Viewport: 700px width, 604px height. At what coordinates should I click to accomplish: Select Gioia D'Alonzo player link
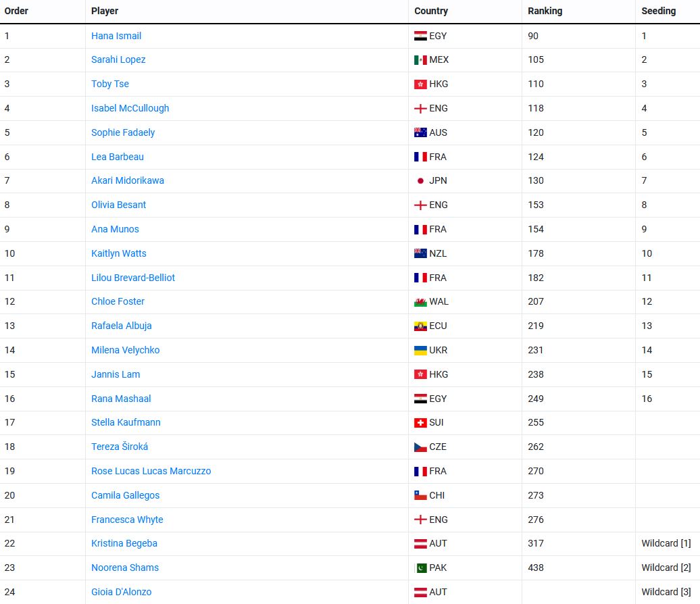122,592
